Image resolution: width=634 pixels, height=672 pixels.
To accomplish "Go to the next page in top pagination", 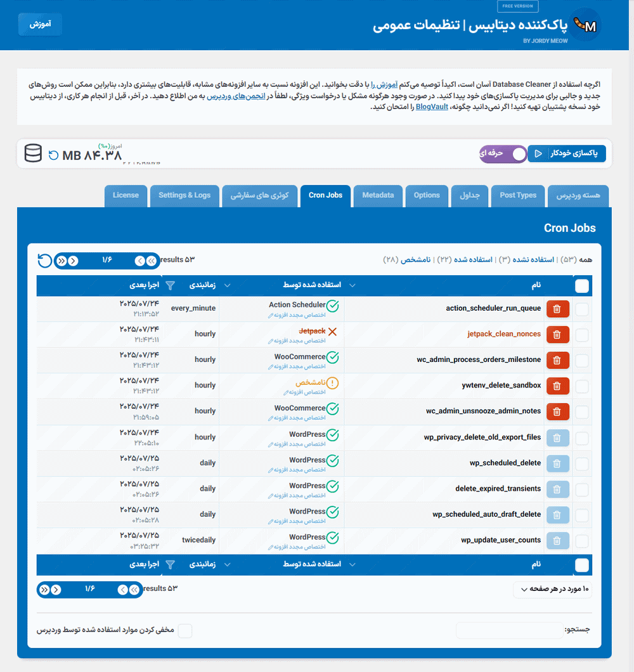I will point(73,261).
